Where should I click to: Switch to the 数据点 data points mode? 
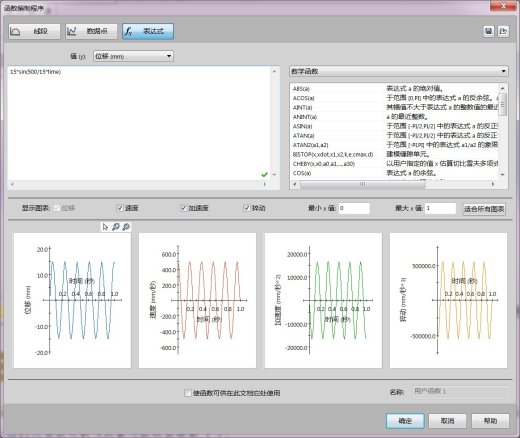[91, 31]
